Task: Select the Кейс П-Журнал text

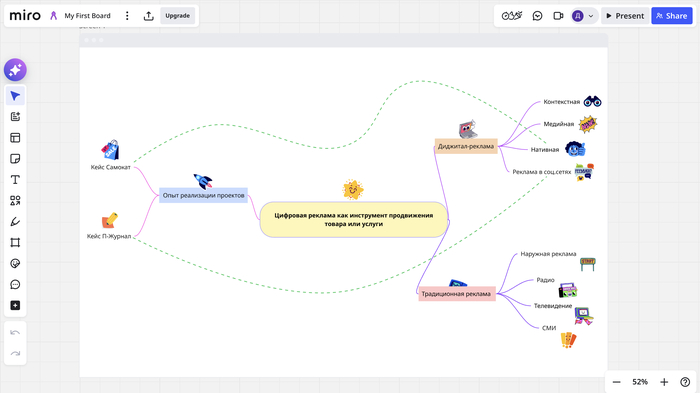Action: point(109,236)
